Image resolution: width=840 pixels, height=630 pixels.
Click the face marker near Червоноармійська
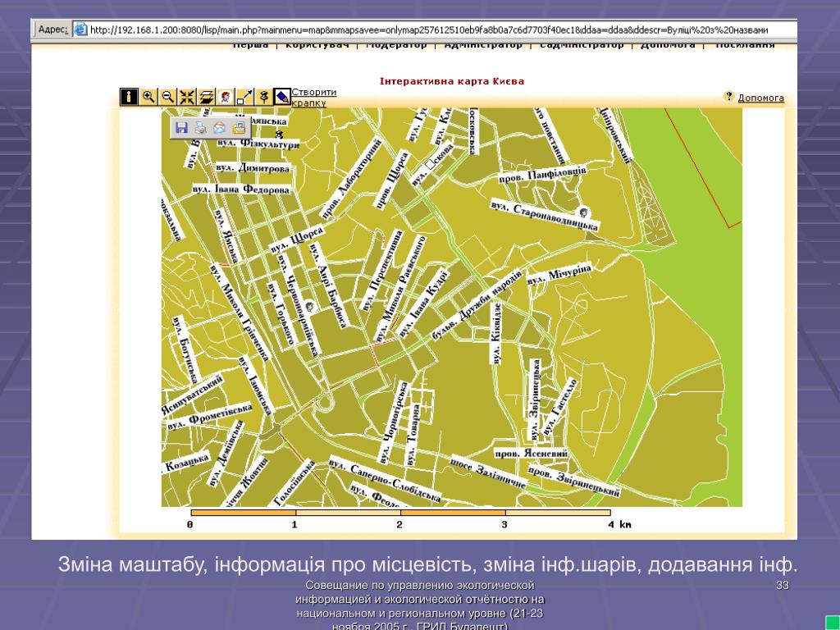(x=309, y=307)
